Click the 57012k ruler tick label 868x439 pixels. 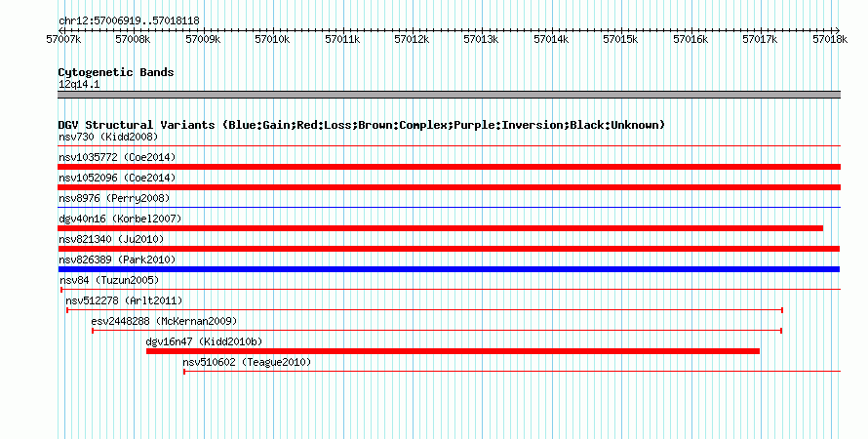[412, 40]
